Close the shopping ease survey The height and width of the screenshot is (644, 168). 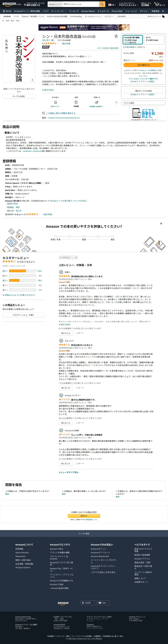tap(161, 224)
